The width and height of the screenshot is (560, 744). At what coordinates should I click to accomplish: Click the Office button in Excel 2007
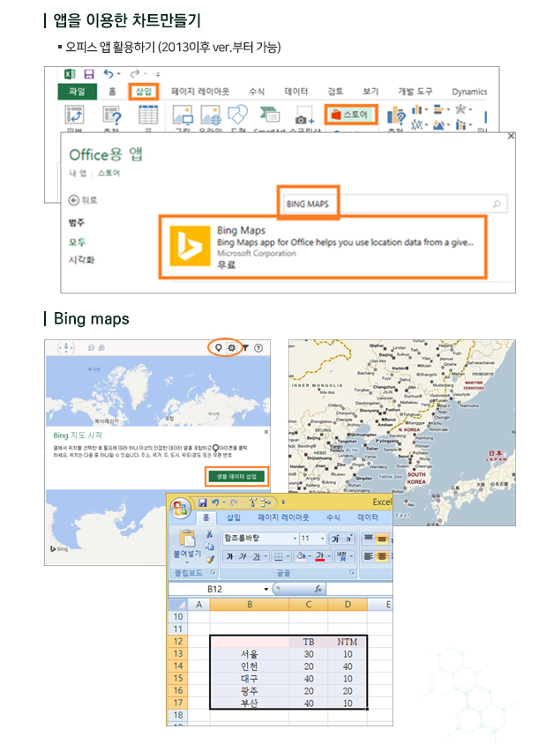[x=180, y=509]
